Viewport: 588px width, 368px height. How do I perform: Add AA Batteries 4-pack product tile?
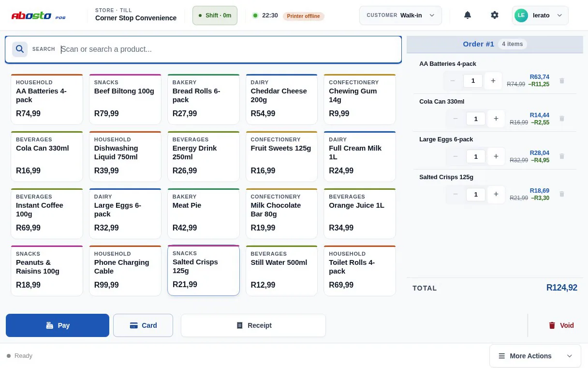coord(47,99)
